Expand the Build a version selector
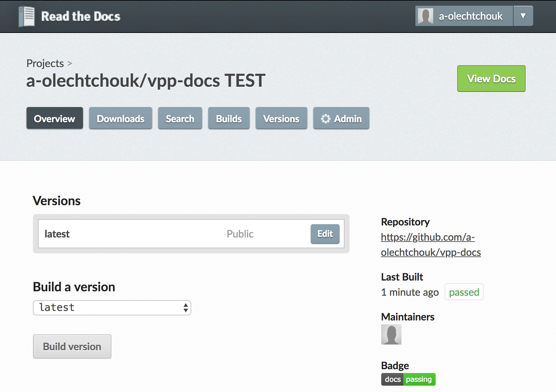Screen dimensions: 556x392 point(112,308)
